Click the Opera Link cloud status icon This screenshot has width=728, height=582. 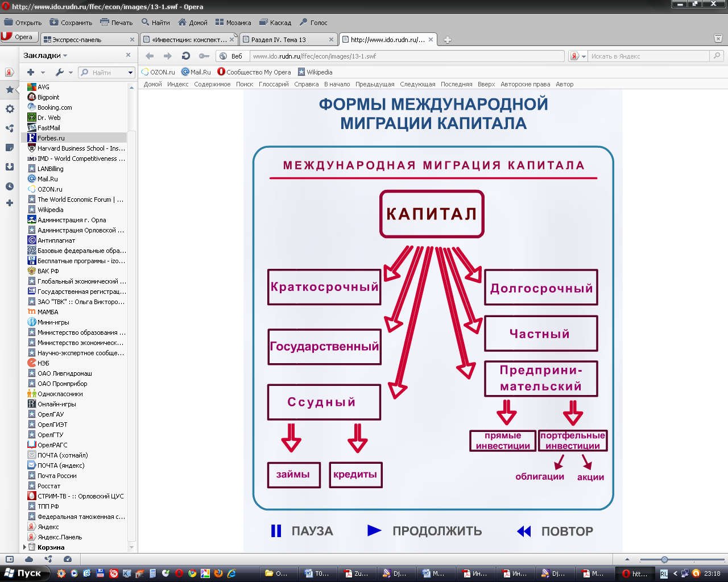(29, 559)
